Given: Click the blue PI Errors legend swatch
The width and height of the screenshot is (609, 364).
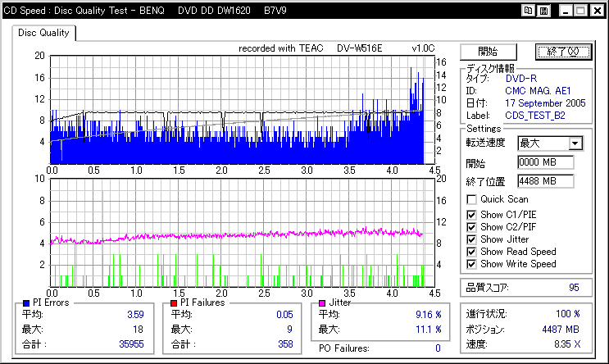Looking at the screenshot, I should click(x=26, y=303).
